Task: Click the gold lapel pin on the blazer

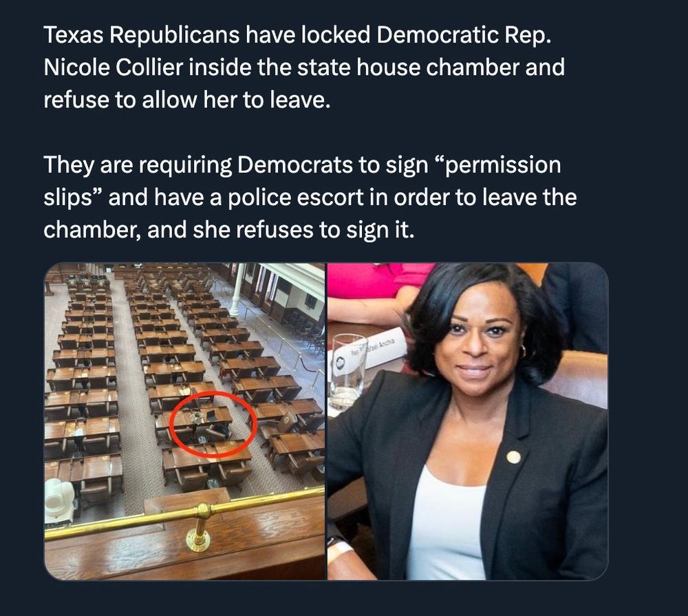Action: (513, 457)
